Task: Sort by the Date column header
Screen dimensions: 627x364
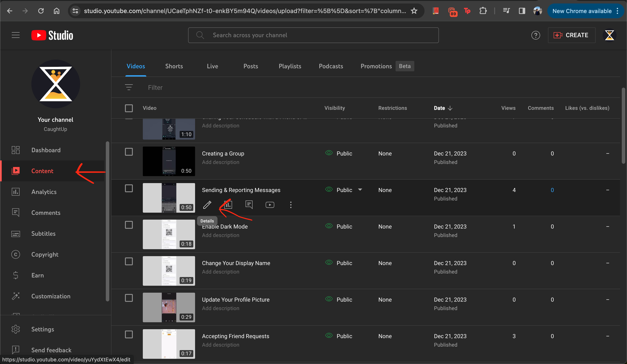Action: pyautogui.click(x=443, y=108)
